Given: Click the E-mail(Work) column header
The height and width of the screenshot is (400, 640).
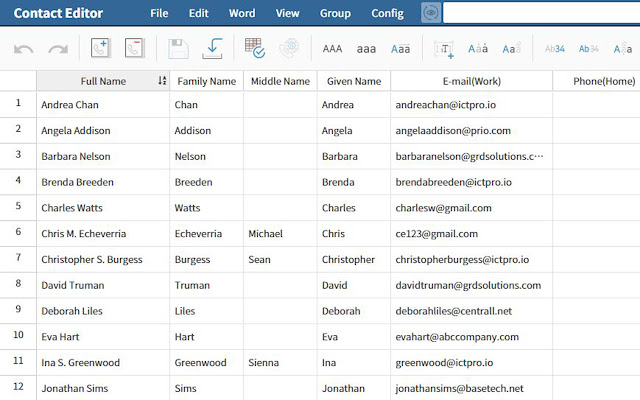Looking at the screenshot, I should [x=471, y=81].
